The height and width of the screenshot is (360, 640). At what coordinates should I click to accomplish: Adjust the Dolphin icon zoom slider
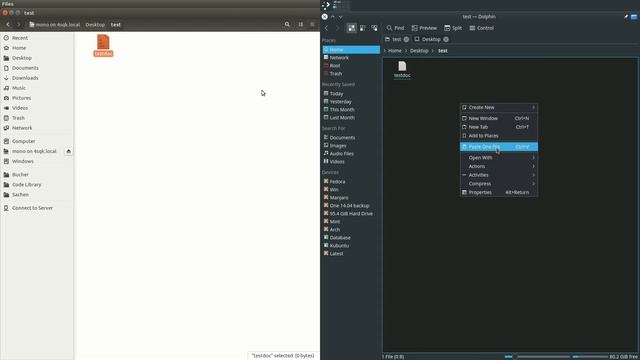tap(537, 357)
